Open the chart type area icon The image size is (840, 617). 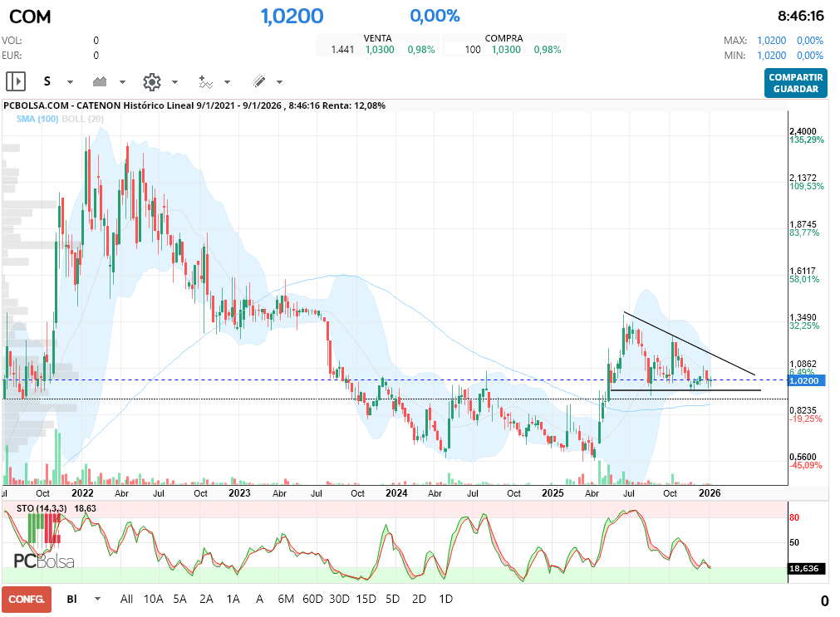[x=101, y=81]
